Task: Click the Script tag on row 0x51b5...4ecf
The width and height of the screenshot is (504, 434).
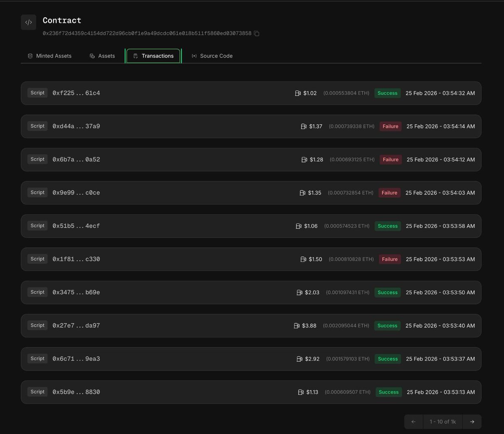Action: coord(37,225)
